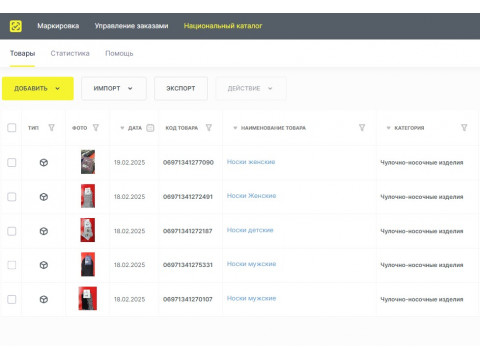Click product type icon for code 06971341270107
The image size is (480, 360).
(x=44, y=299)
